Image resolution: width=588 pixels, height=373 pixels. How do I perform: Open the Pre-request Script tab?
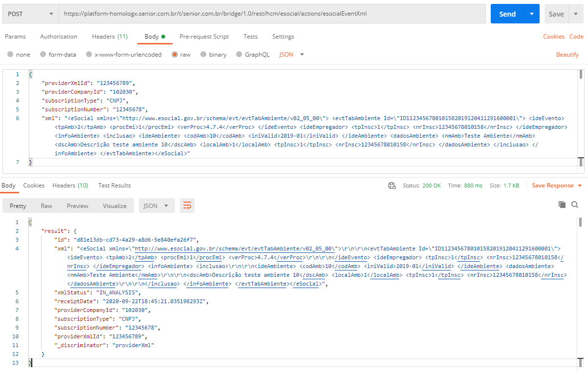pyautogui.click(x=204, y=37)
